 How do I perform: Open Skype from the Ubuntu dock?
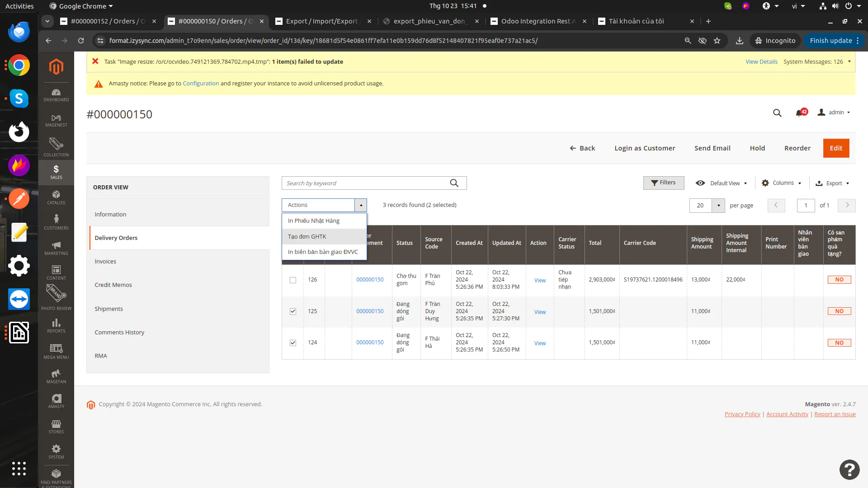coord(19,99)
